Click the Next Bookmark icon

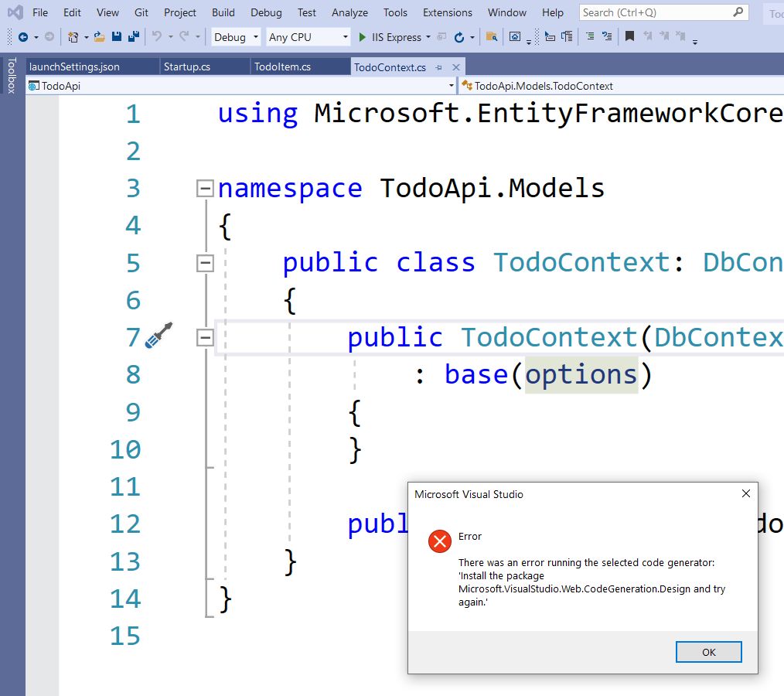(664, 36)
